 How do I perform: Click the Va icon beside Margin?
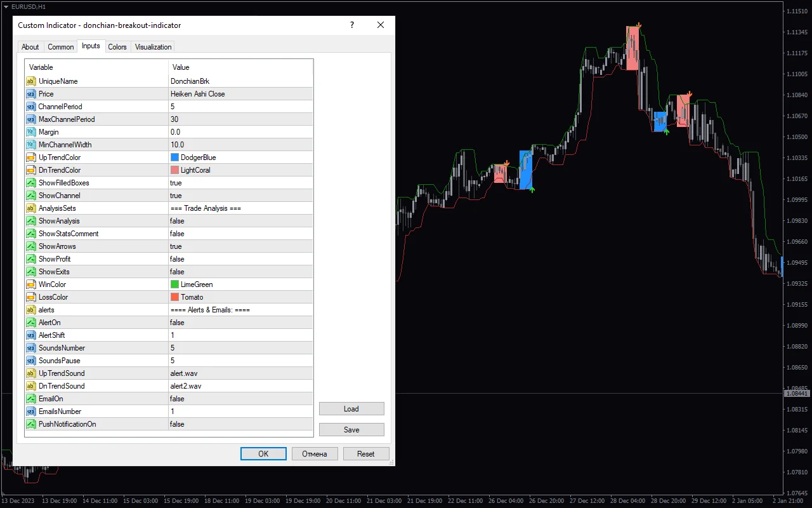[30, 131]
